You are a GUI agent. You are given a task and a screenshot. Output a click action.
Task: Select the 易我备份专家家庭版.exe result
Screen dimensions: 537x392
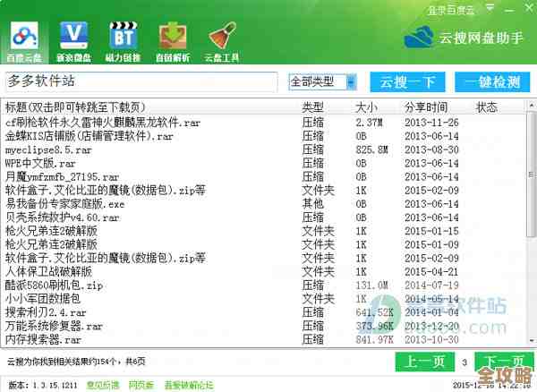pos(264,204)
